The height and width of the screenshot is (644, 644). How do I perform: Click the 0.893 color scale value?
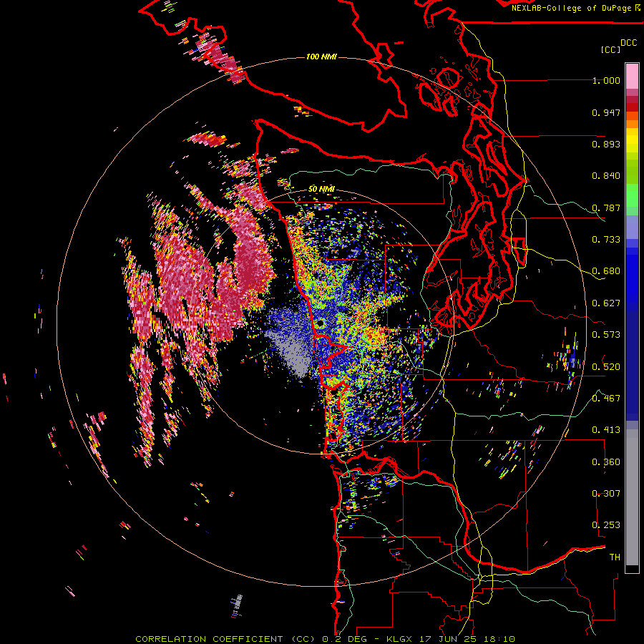(x=606, y=144)
